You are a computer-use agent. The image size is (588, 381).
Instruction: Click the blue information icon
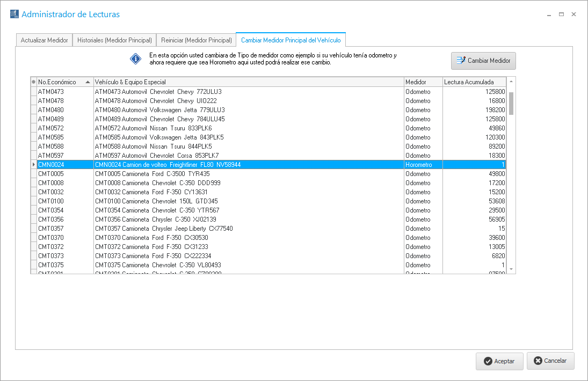pyautogui.click(x=135, y=58)
